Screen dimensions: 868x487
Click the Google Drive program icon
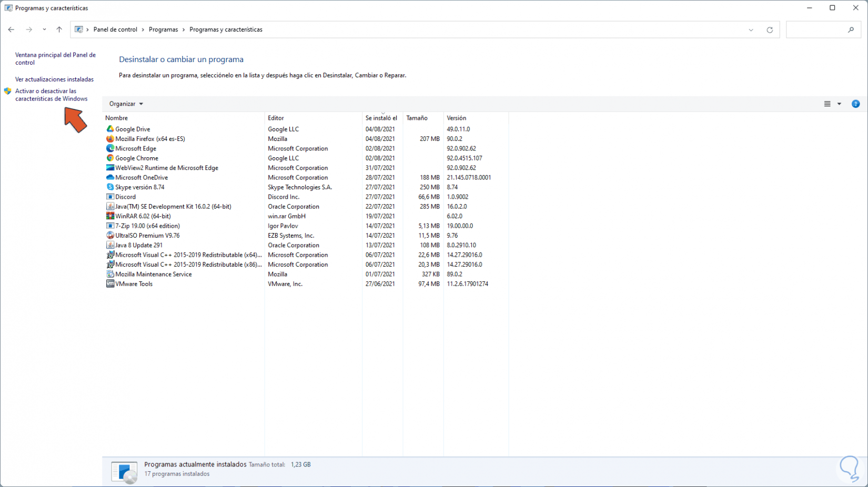tap(110, 129)
